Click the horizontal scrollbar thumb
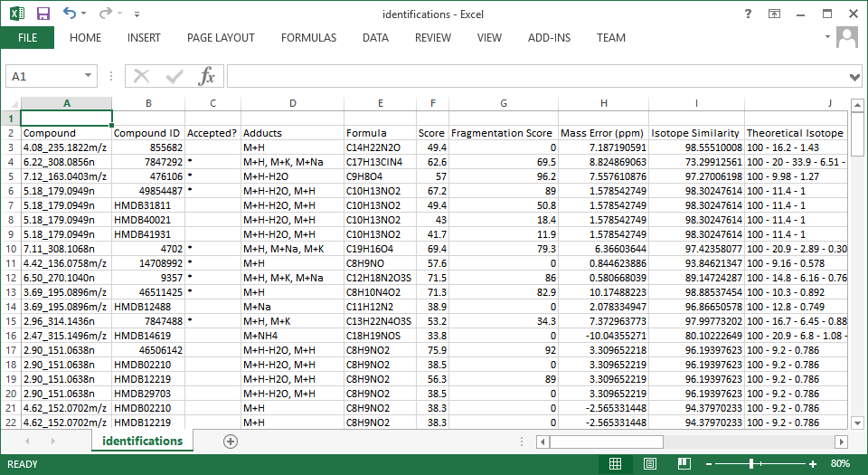Screen dimensions: 868x475 (606, 442)
